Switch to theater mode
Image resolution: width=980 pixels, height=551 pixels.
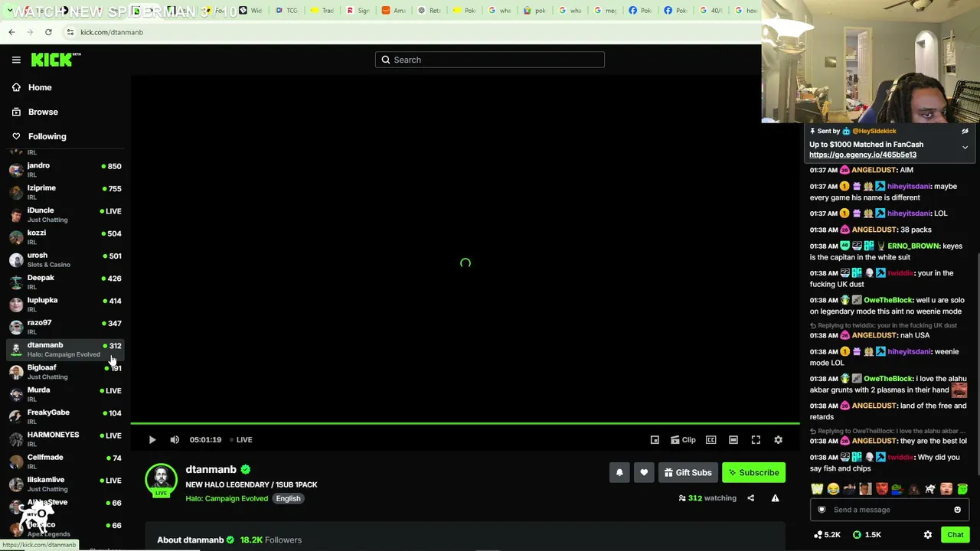[733, 439]
